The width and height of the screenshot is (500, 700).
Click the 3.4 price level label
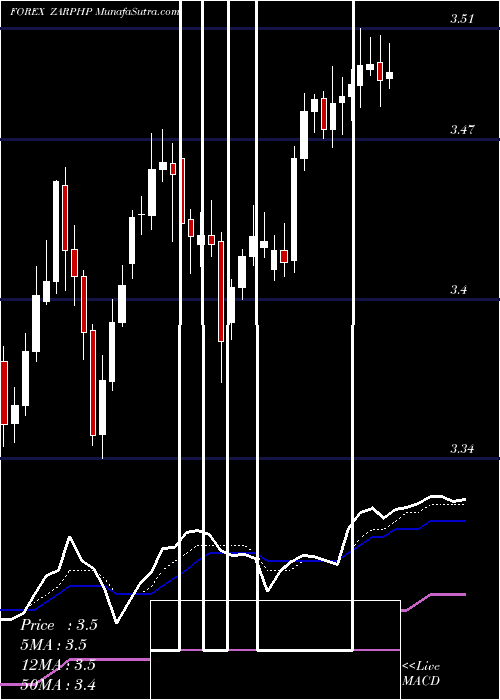[x=458, y=290]
